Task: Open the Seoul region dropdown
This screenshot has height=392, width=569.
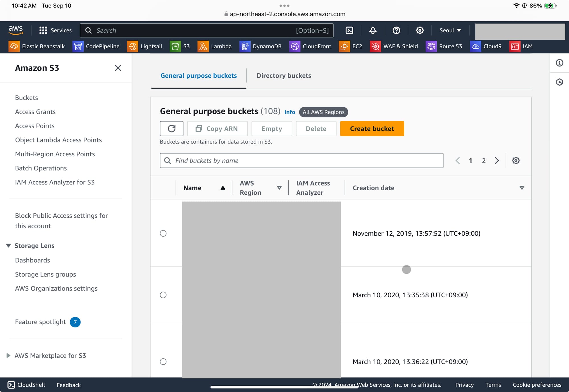Action: (x=450, y=30)
